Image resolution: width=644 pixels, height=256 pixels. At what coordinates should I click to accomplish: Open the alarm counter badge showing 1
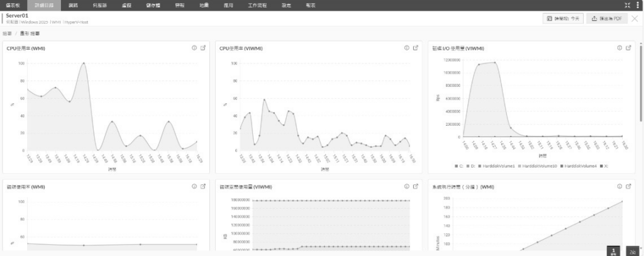click(x=614, y=251)
